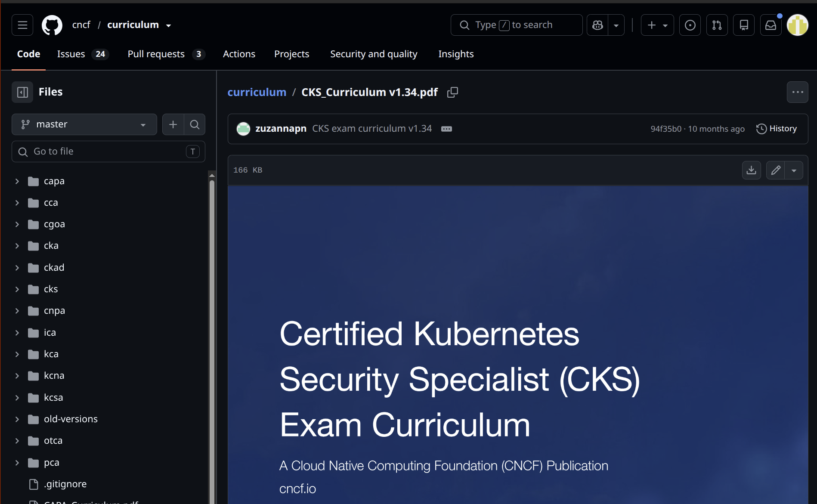
Task: Open the pull requests icon in header
Action: pos(717,25)
